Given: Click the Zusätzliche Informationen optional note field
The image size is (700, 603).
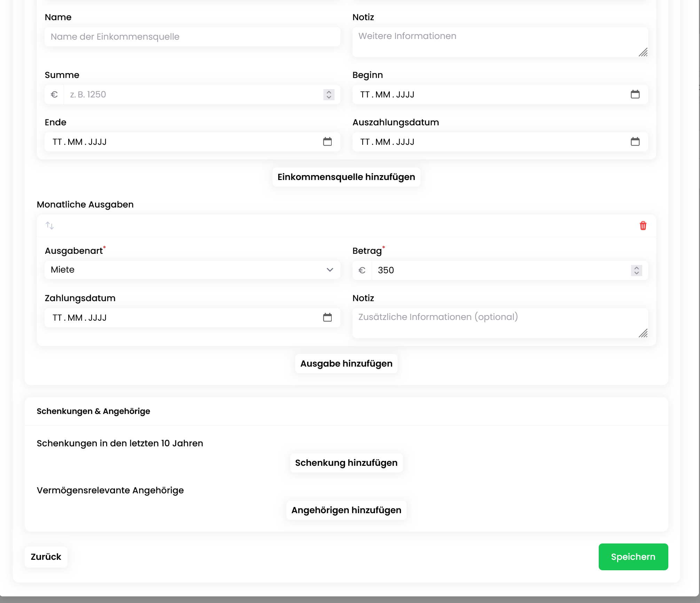Looking at the screenshot, I should pyautogui.click(x=494, y=323).
